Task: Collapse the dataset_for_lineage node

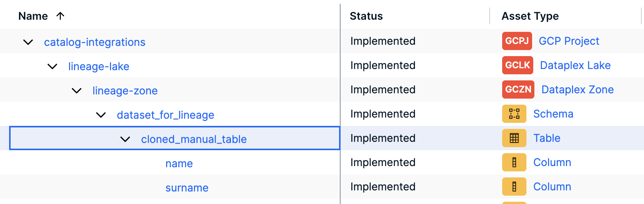Action: coord(101,115)
